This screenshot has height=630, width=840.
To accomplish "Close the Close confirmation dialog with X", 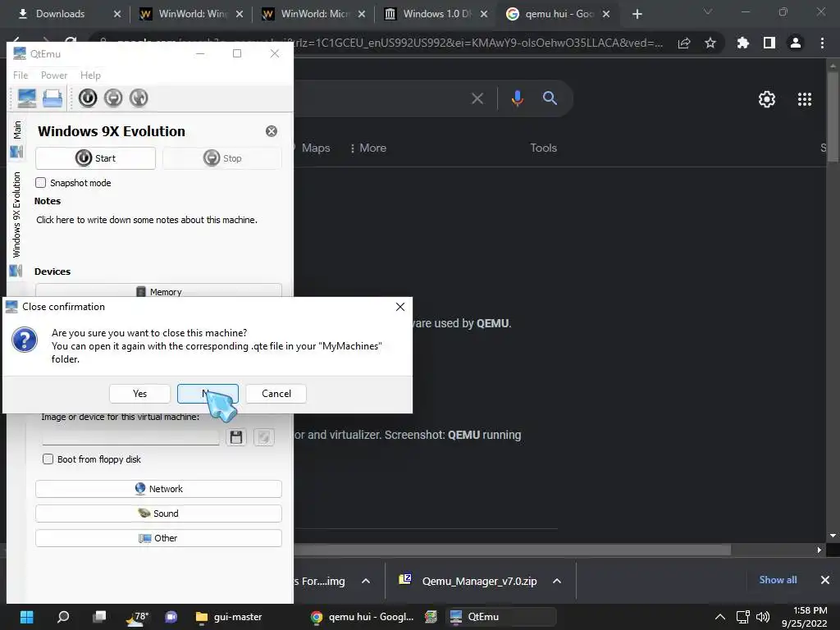I will pyautogui.click(x=400, y=307).
